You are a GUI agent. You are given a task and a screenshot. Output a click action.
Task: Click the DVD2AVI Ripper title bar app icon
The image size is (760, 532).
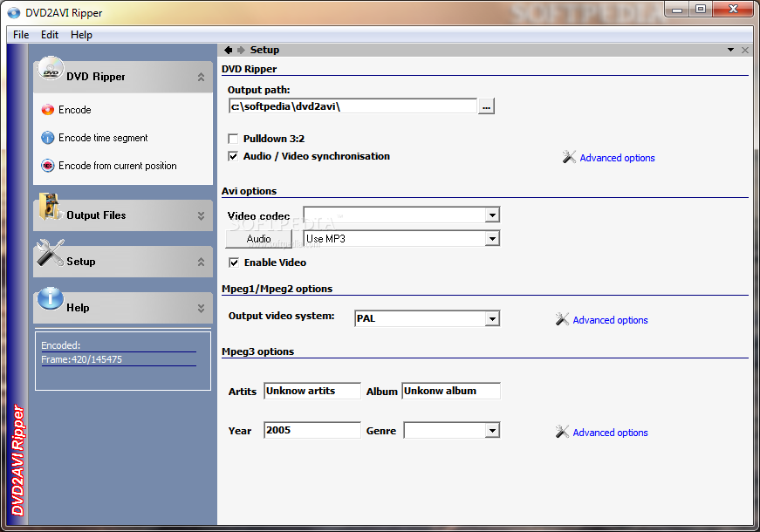(x=14, y=12)
